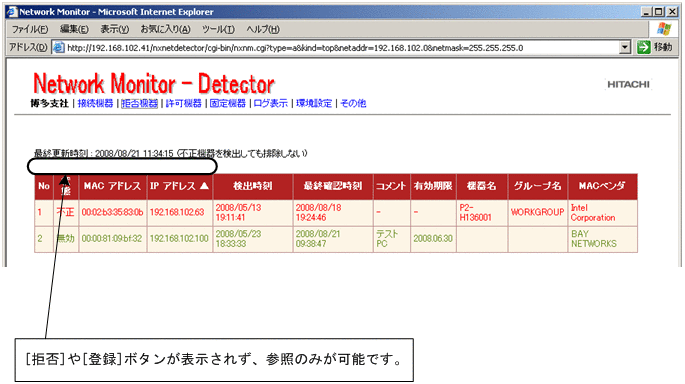Open the 接続機器 link
Viewport: 685px width, 384px height.
click(x=95, y=103)
